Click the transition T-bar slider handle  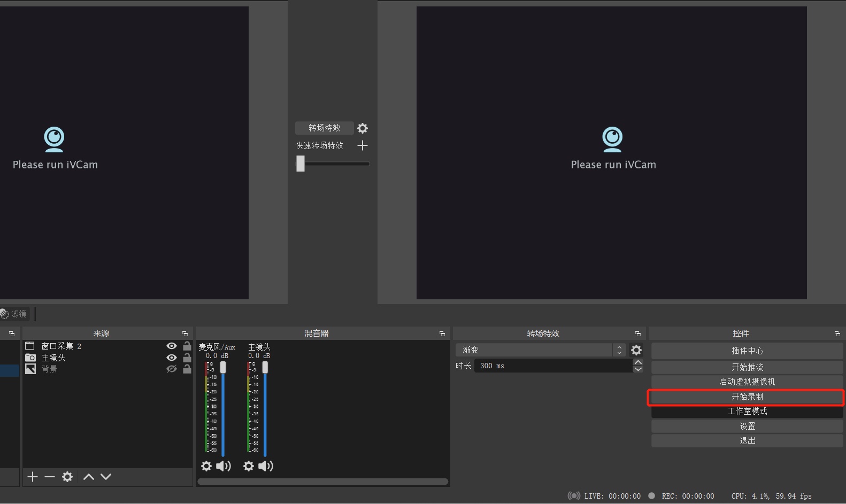point(301,164)
